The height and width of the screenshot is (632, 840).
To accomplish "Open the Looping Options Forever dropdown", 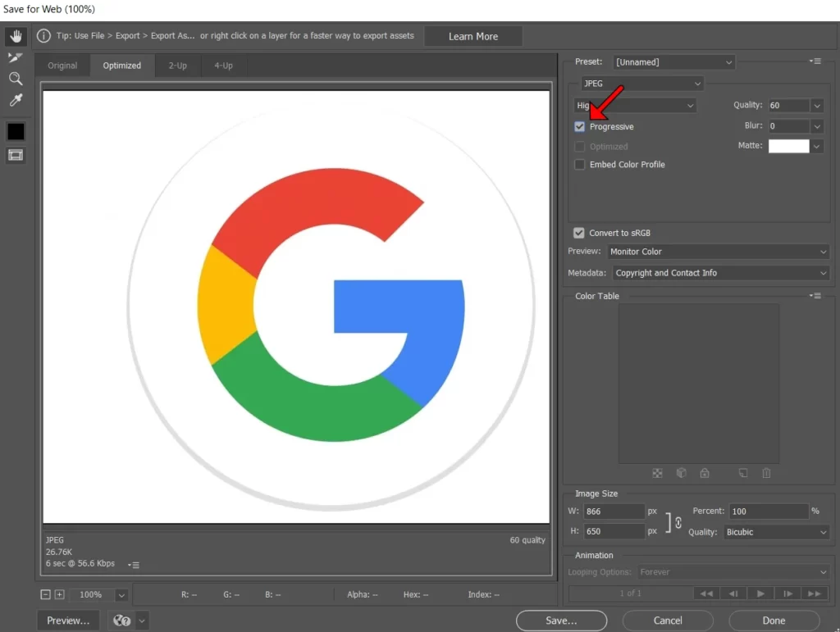I will [x=733, y=572].
